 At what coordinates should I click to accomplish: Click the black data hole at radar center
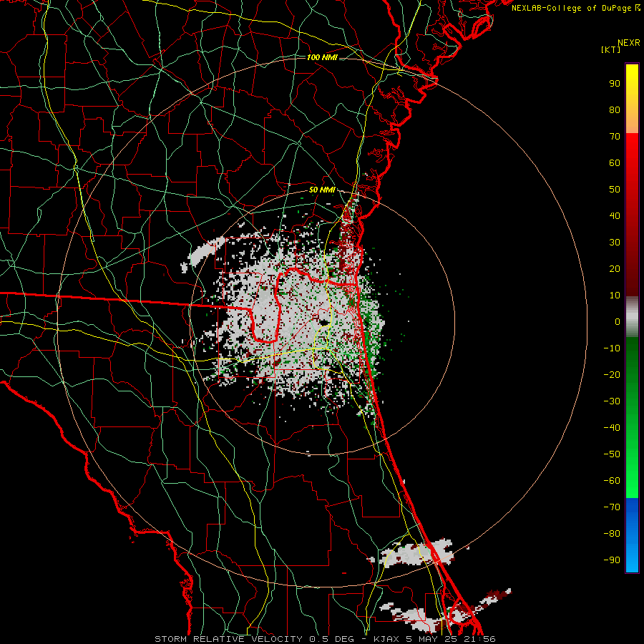[324, 322]
